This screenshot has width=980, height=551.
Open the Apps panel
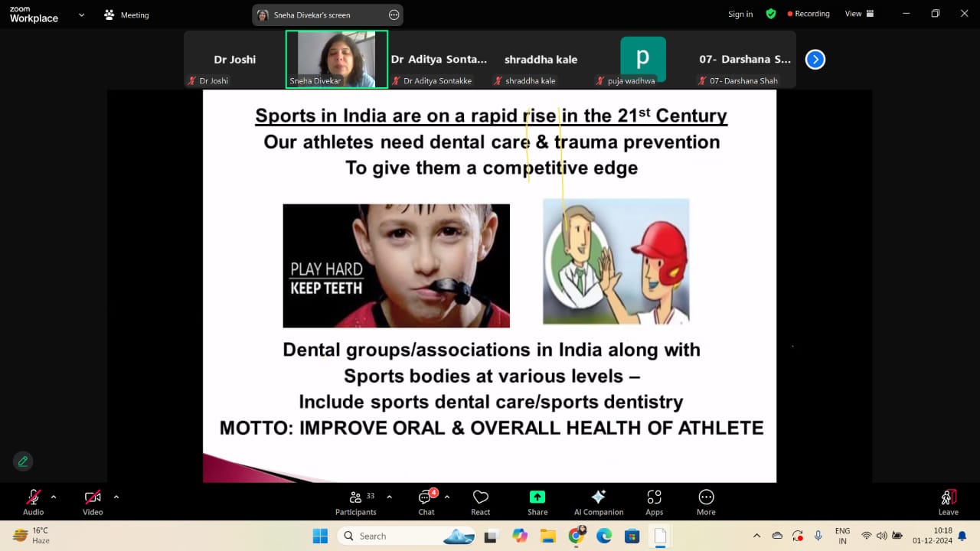pyautogui.click(x=654, y=501)
